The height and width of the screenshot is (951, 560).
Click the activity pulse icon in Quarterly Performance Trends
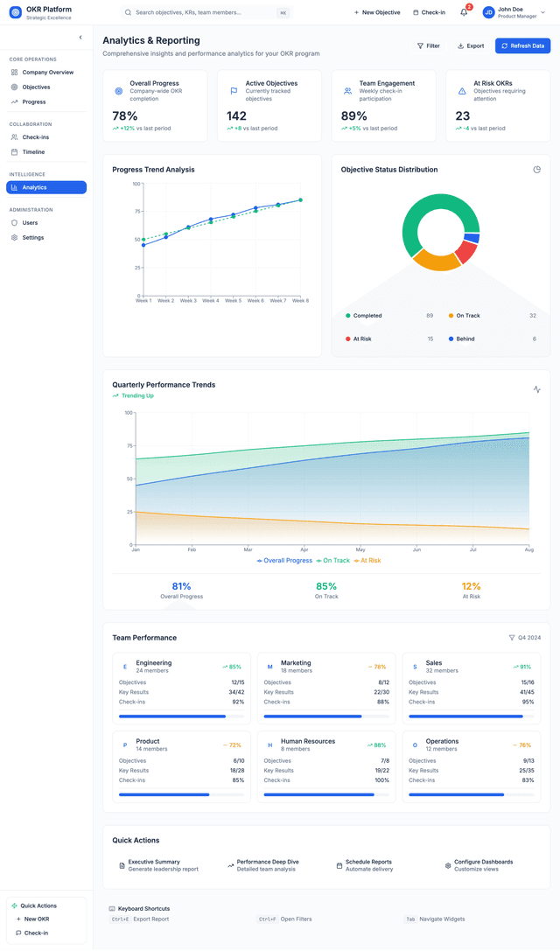(536, 389)
